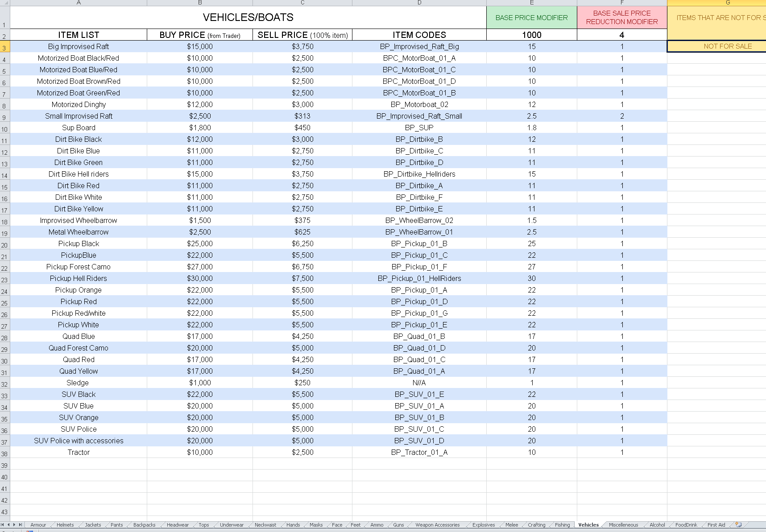Screen dimensions: 766x532
Task: Open the Fishing sheet tab
Action: (562, 525)
